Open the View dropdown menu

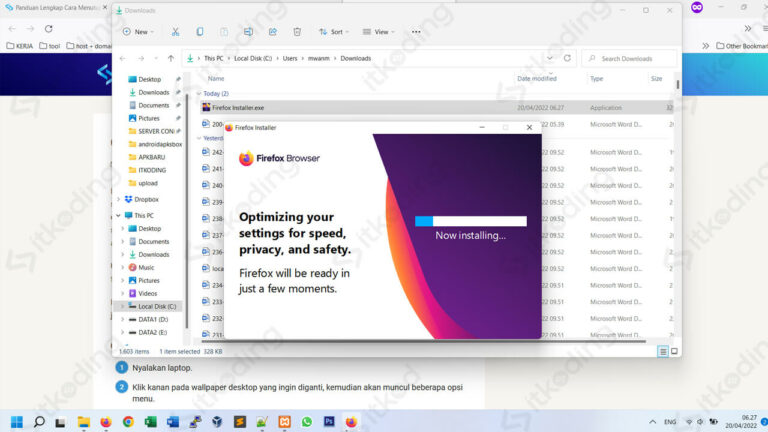tap(379, 32)
